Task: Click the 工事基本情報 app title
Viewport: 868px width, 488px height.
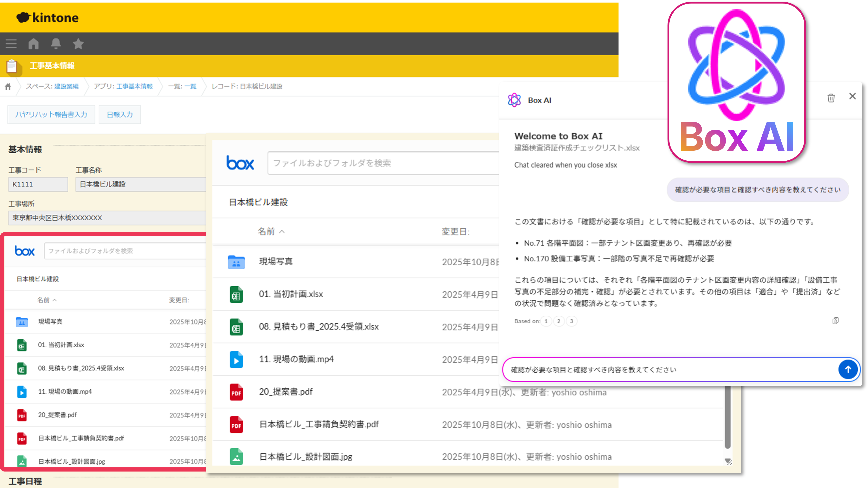Action: (52, 66)
